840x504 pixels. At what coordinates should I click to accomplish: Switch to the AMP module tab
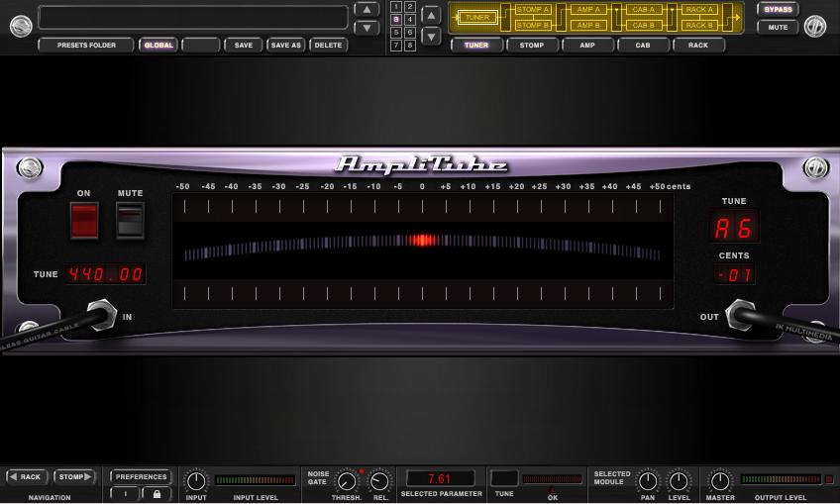(587, 45)
